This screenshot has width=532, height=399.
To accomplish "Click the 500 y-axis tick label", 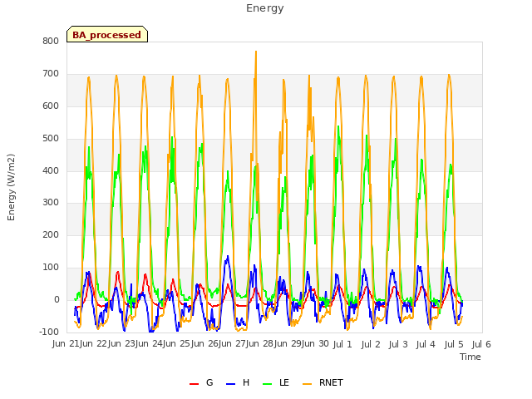I will tap(51, 139).
